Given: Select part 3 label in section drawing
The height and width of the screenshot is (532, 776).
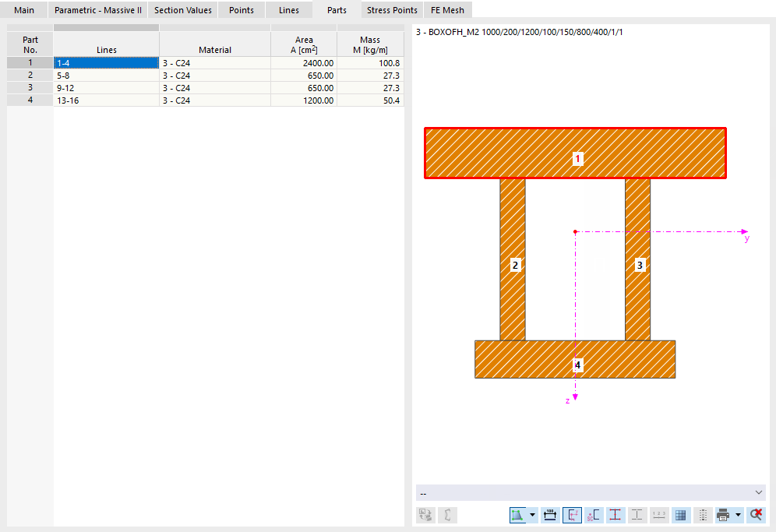Looking at the screenshot, I should click(640, 266).
